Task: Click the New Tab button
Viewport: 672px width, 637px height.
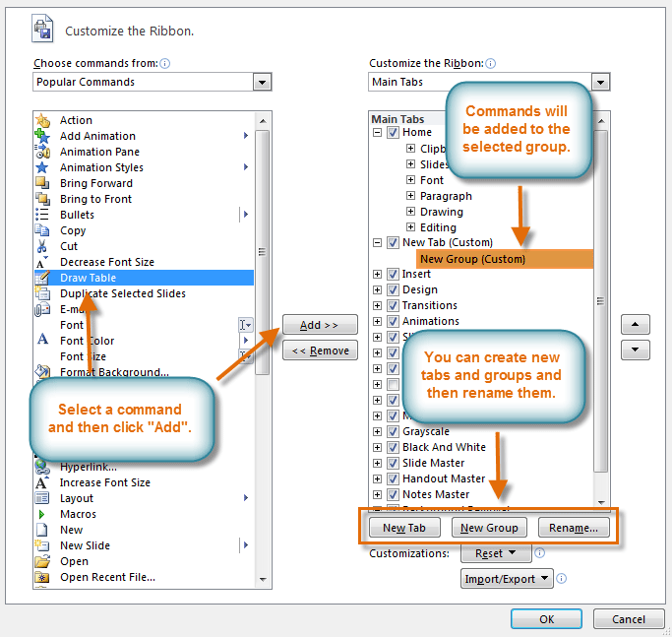Action: 404,528
